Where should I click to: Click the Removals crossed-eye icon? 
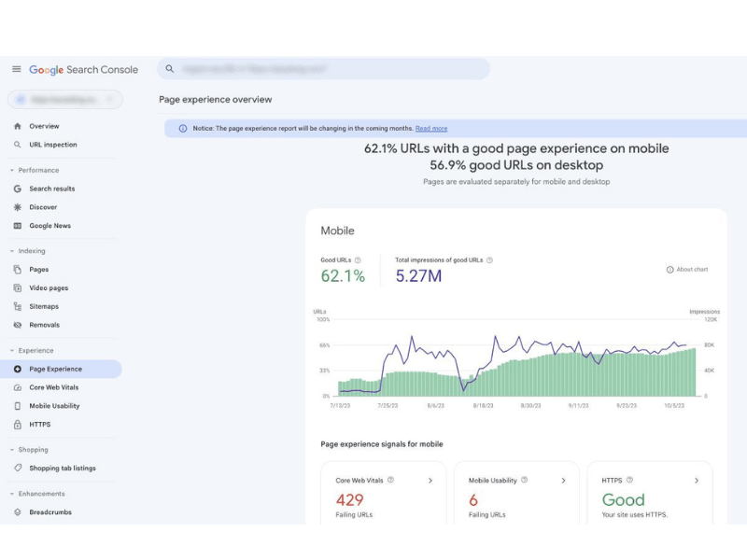[18, 325]
